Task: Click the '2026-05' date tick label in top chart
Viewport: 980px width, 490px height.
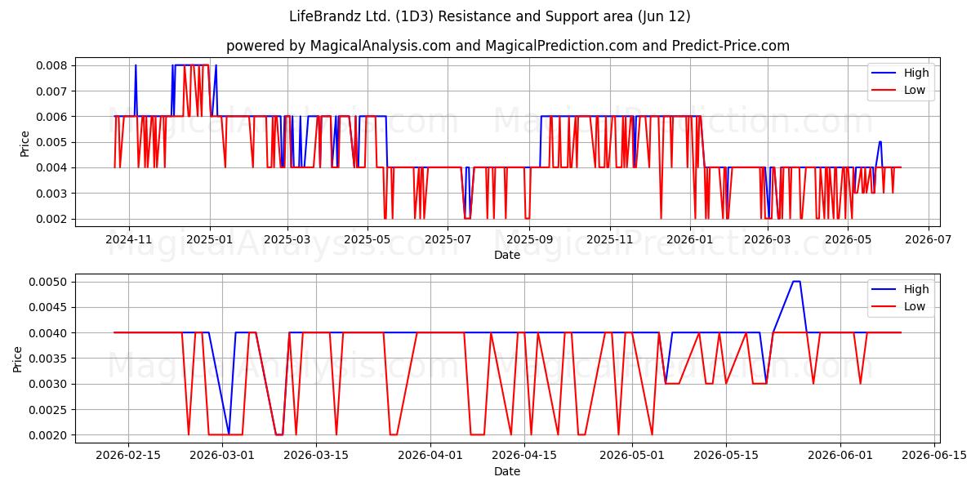Action: (848, 239)
